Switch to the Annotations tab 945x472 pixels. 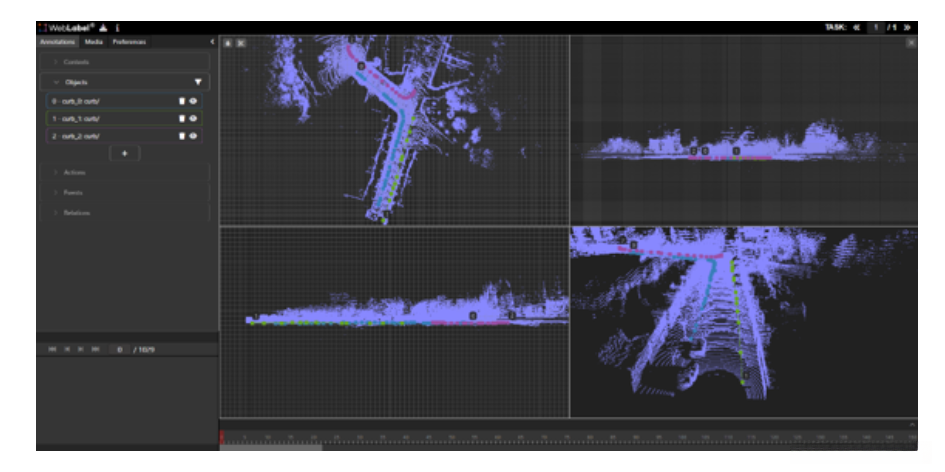[x=58, y=42]
